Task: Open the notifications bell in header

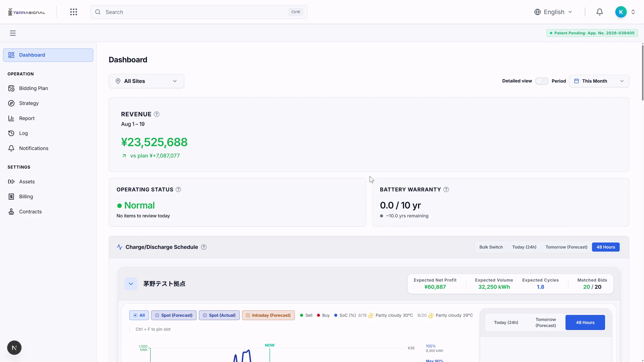Action: (599, 12)
